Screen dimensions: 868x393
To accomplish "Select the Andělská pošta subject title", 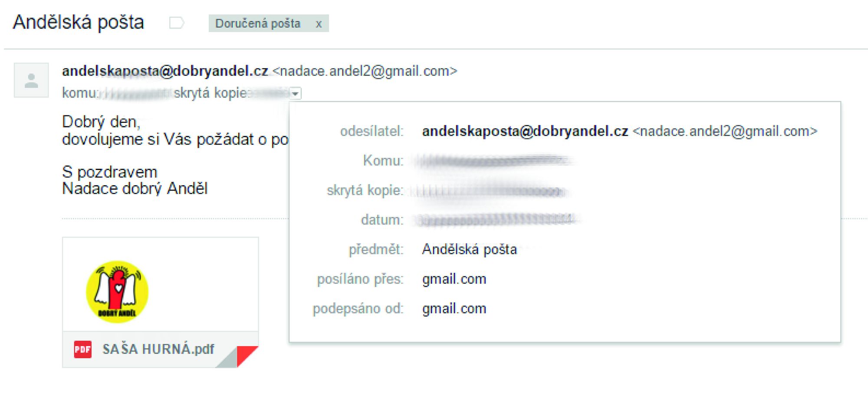I will pos(78,22).
